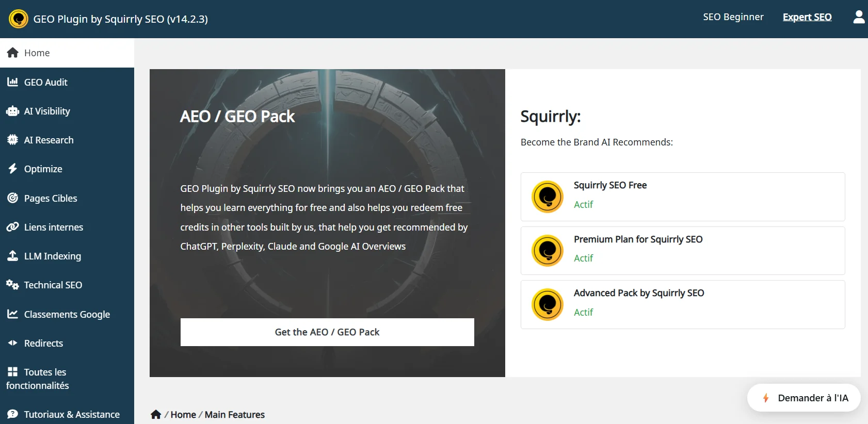Click the Classements Google line-chart icon
The width and height of the screenshot is (868, 424).
click(x=13, y=314)
